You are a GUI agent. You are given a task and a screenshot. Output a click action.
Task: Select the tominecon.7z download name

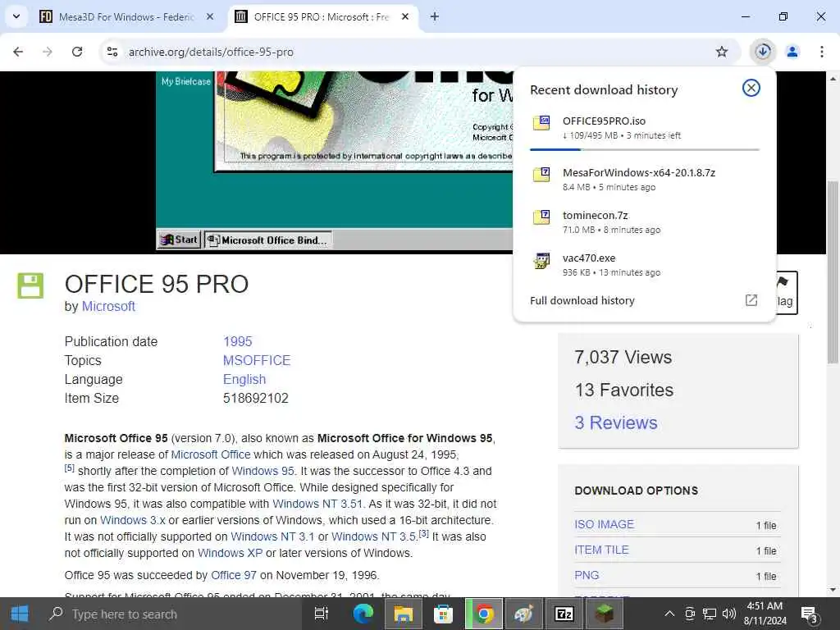point(596,215)
